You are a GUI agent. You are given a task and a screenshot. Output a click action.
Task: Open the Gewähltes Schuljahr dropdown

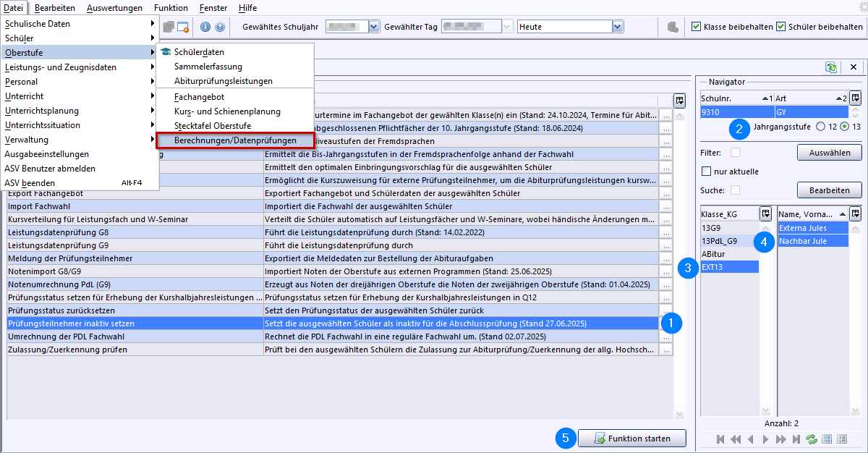[374, 27]
